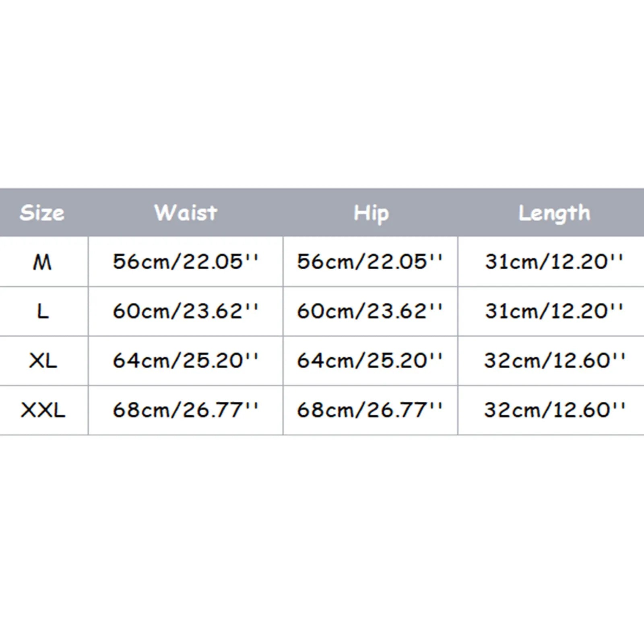Viewport: 644px width, 644px height.
Task: Click the Waist column header
Action: point(186,213)
